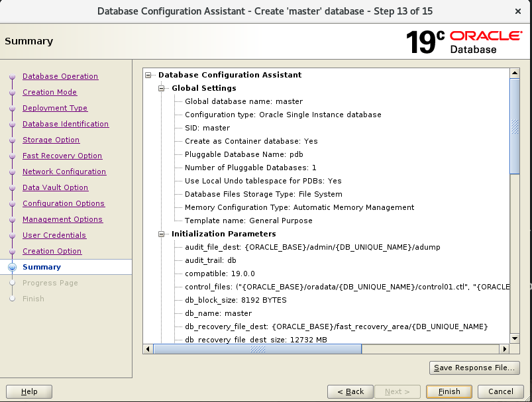Select the 'SID: master' row
Screen dimensions: 532x402
click(x=207, y=128)
